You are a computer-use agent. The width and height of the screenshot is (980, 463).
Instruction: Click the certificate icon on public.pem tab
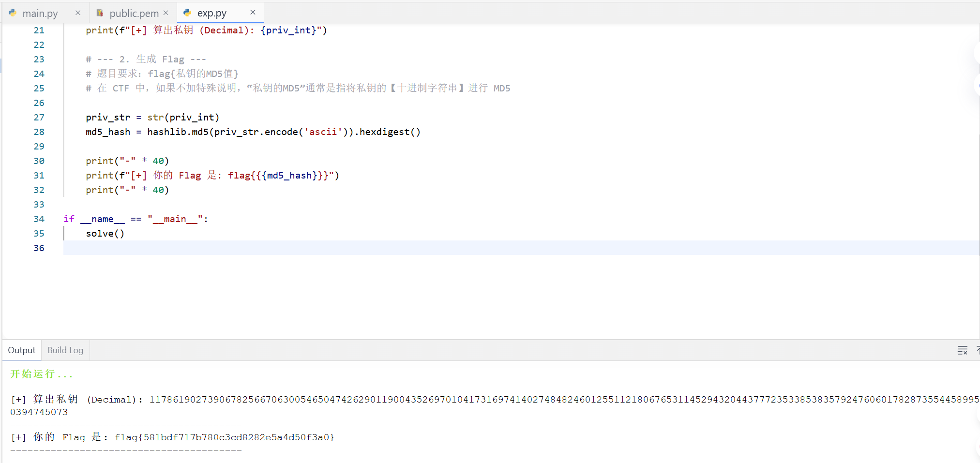[x=100, y=13]
